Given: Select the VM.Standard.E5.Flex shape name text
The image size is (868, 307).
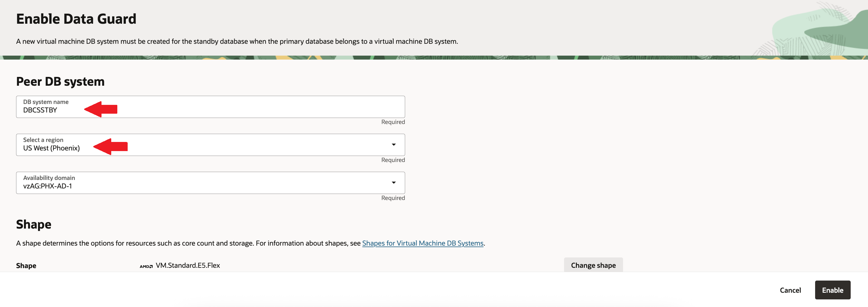Looking at the screenshot, I should pyautogui.click(x=188, y=266).
